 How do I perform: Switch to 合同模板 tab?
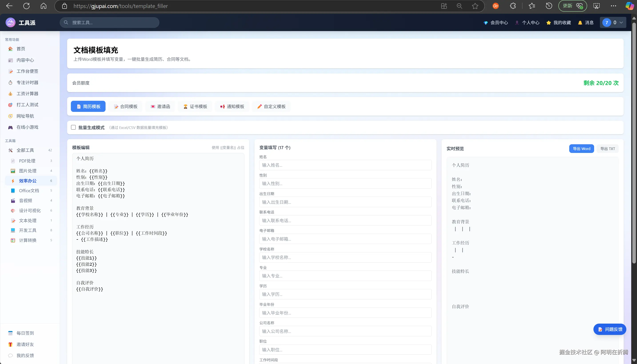tap(126, 107)
